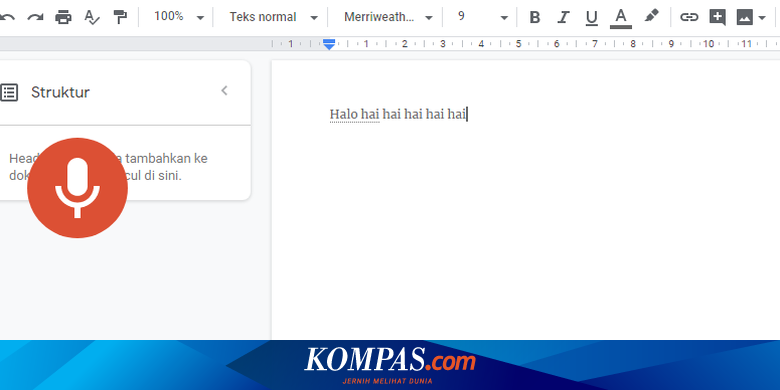Toggle bold formatting
Screen dimensions: 780x390
pos(535,17)
